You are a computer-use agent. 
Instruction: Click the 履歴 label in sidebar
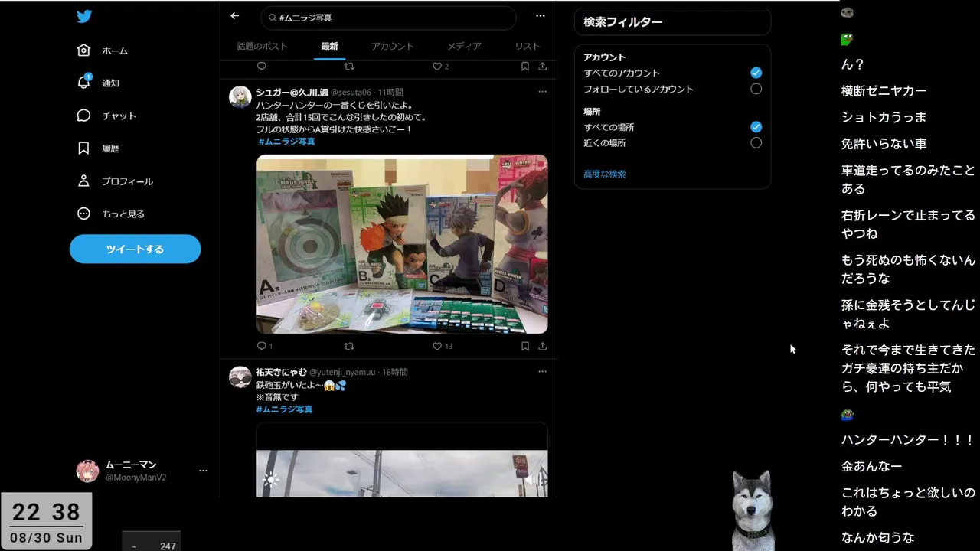[110, 148]
